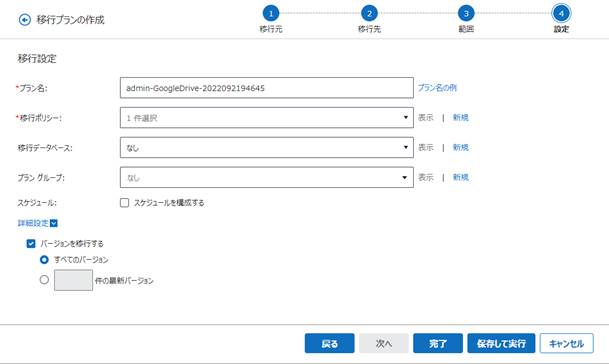Click 新規 next to 移行ポリシー

(461, 117)
